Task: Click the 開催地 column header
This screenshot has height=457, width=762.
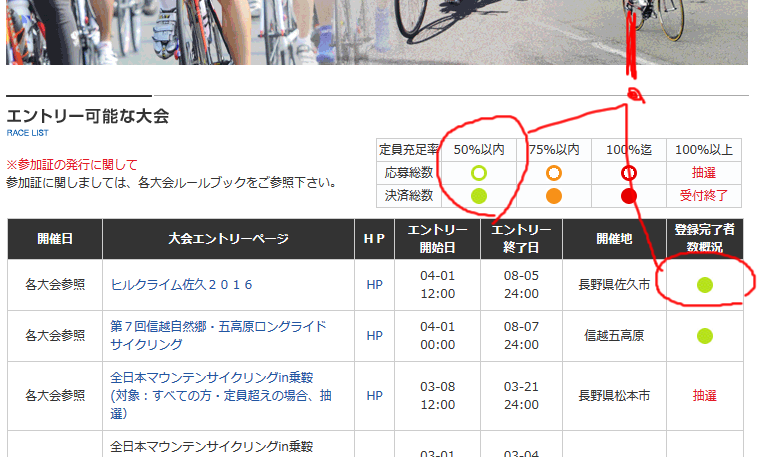Action: pyautogui.click(x=614, y=239)
